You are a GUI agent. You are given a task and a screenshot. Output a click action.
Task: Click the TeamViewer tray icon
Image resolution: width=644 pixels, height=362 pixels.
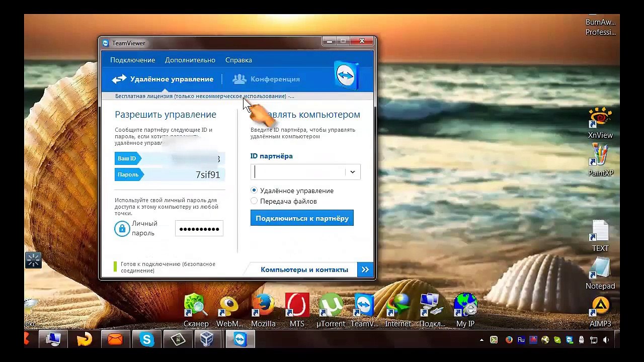(x=570, y=340)
